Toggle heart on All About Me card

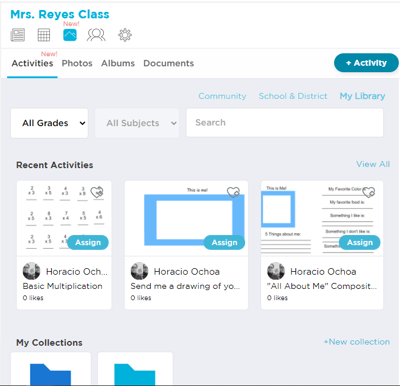pyautogui.click(x=369, y=192)
